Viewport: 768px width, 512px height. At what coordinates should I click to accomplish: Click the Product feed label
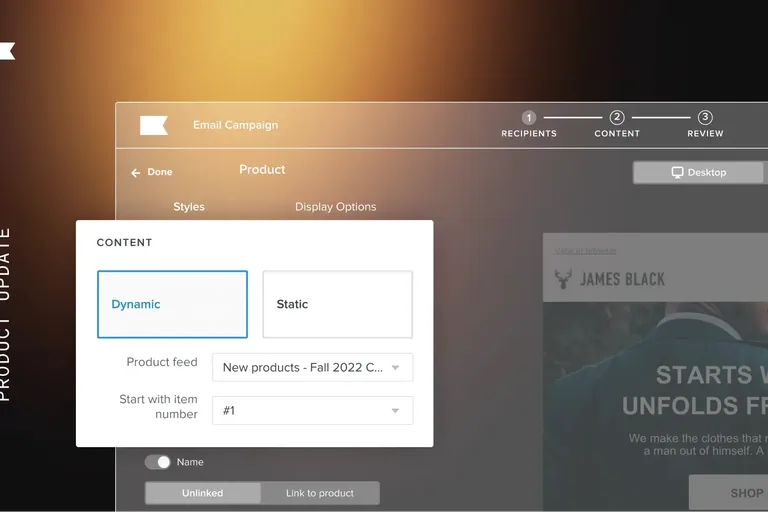162,362
